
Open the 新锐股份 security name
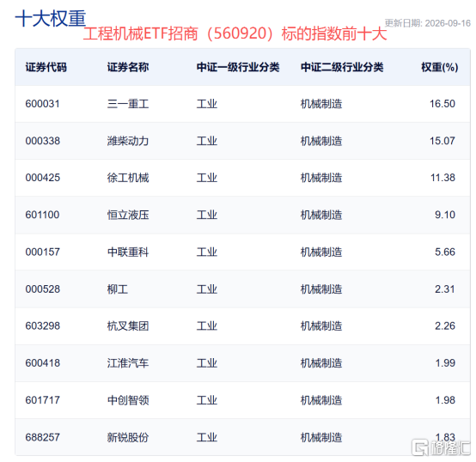(128, 437)
